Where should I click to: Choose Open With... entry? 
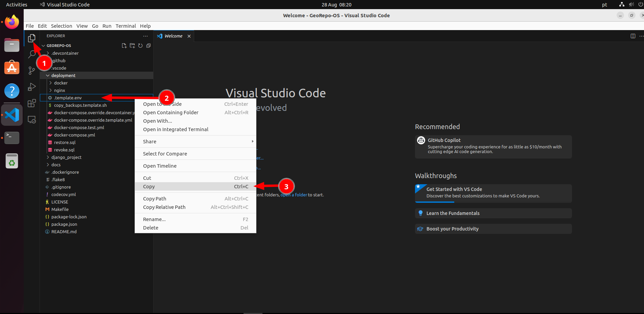point(195,121)
